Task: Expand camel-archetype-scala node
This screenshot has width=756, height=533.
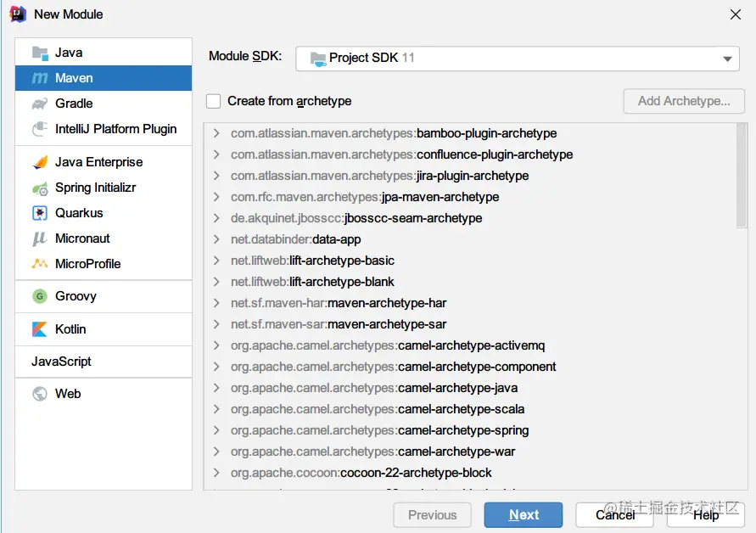Action: (x=216, y=409)
